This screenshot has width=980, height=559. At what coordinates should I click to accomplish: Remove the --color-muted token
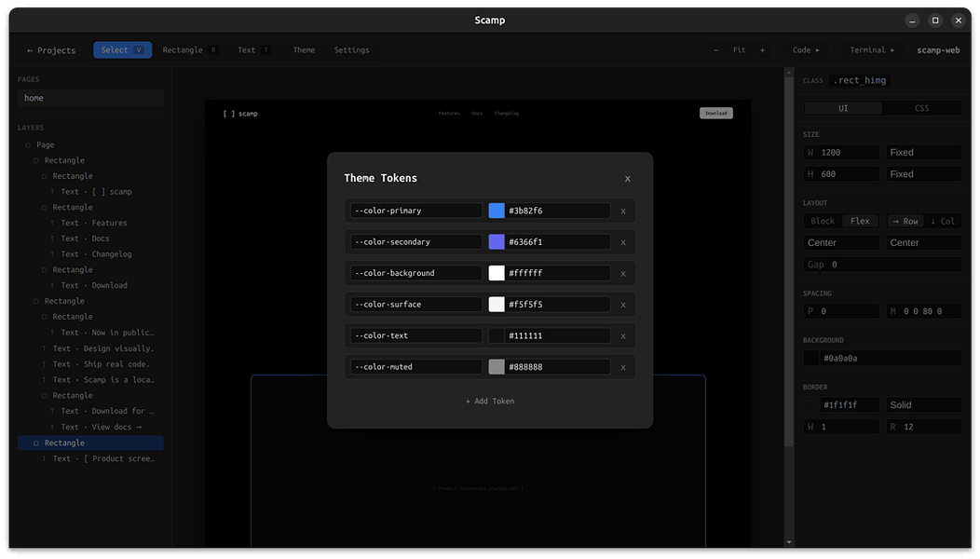622,368
